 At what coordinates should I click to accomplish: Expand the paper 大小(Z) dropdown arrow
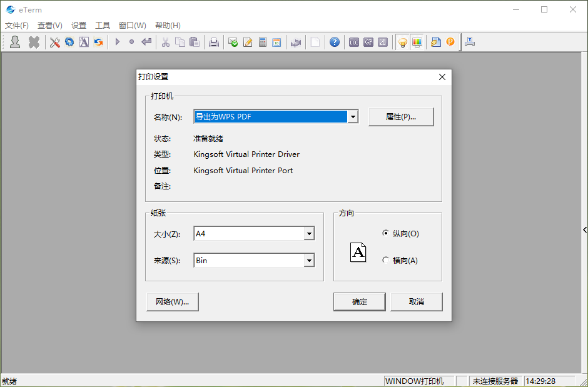coord(309,234)
